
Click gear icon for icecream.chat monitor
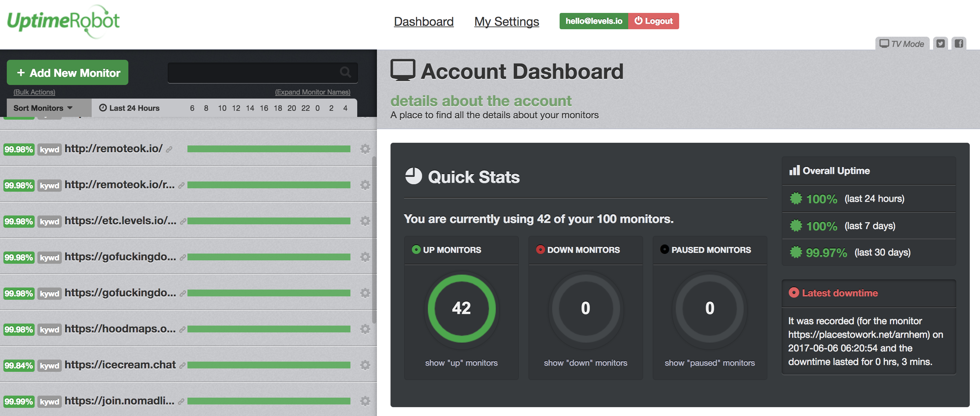click(365, 365)
